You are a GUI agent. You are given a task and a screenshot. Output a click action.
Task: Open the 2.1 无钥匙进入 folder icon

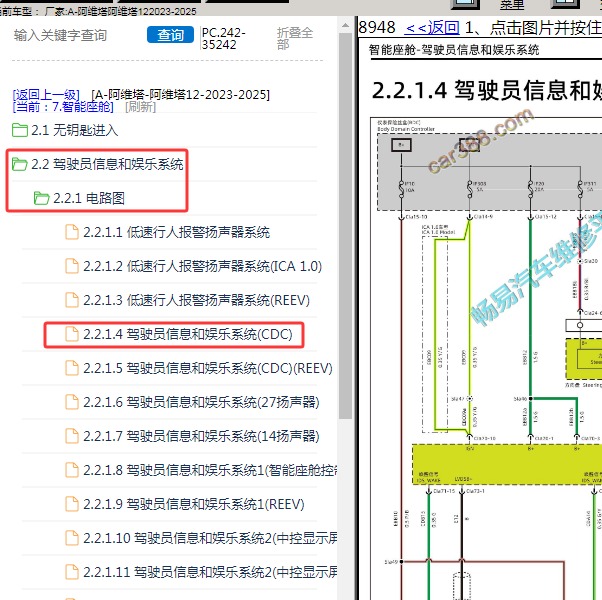20,130
